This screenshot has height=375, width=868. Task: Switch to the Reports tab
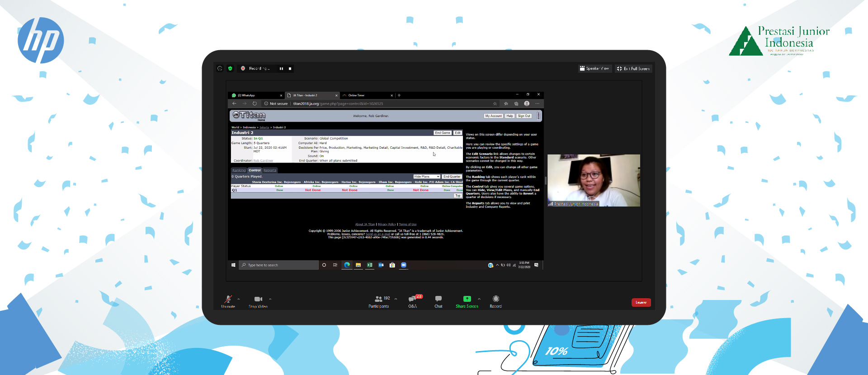click(270, 170)
